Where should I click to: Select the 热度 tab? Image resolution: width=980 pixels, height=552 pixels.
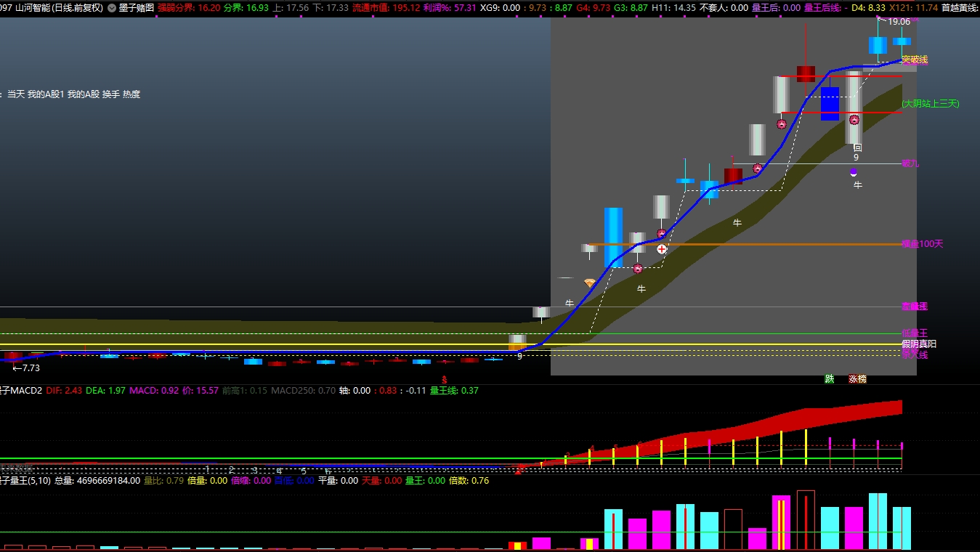131,94
